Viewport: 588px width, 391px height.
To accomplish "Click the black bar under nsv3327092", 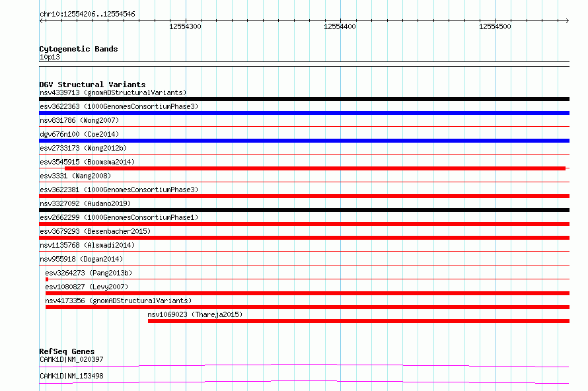I will (304, 210).
